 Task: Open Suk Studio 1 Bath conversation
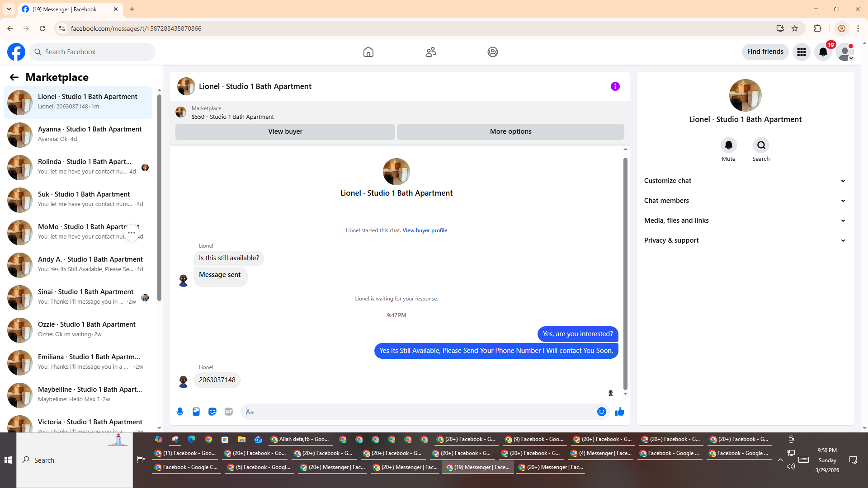78,199
